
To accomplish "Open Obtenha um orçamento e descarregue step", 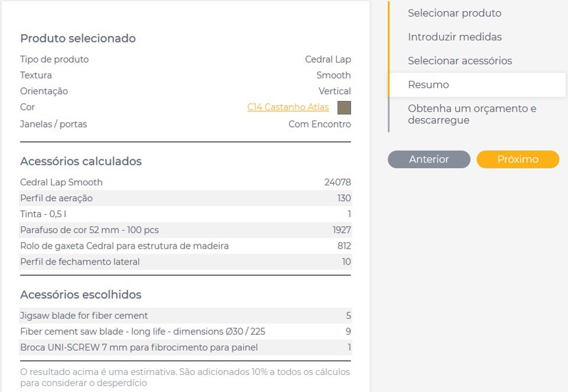I will tap(472, 114).
